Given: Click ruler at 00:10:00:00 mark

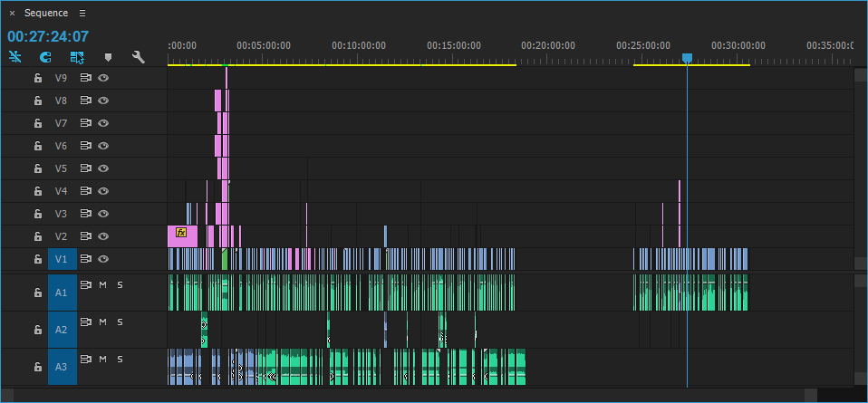Looking at the screenshot, I should click(359, 46).
